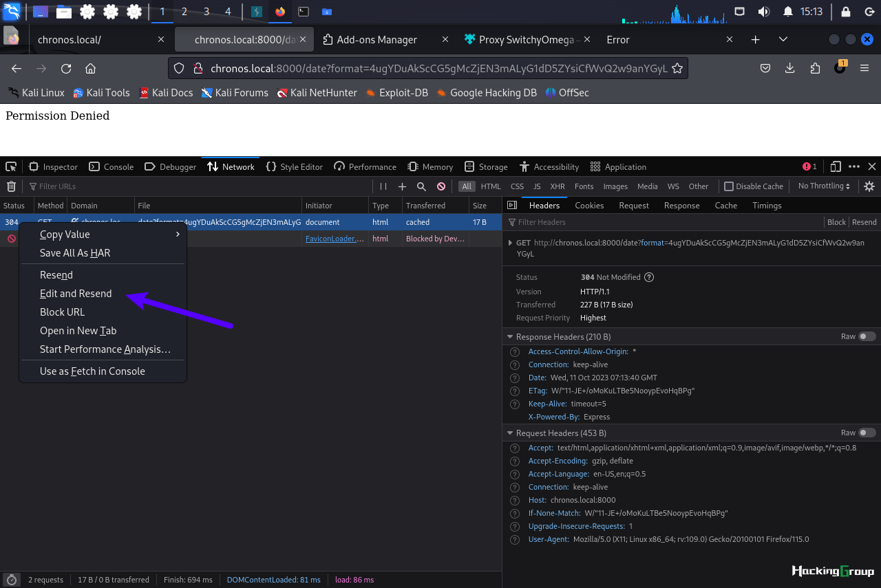Focus the Filter URLs input field

click(200, 186)
